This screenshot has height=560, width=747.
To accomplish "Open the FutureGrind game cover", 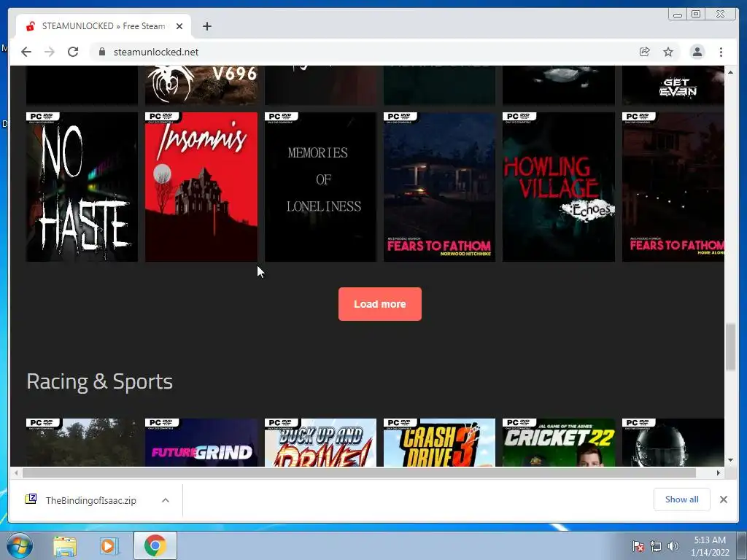I will click(x=201, y=443).
